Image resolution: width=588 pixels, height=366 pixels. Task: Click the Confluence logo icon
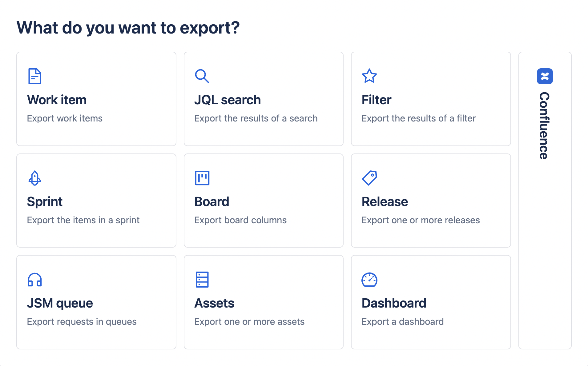click(545, 76)
